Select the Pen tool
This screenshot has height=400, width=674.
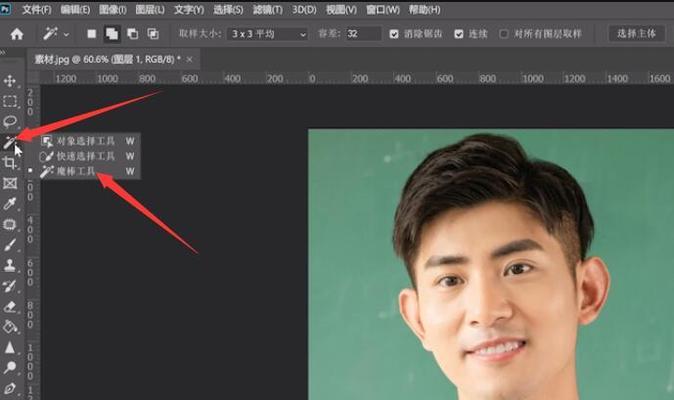10,388
